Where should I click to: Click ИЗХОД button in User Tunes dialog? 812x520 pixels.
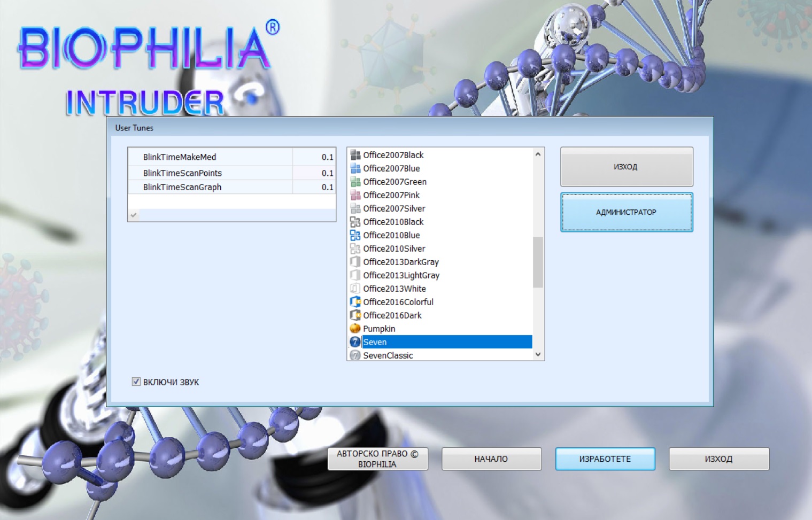[x=627, y=167]
